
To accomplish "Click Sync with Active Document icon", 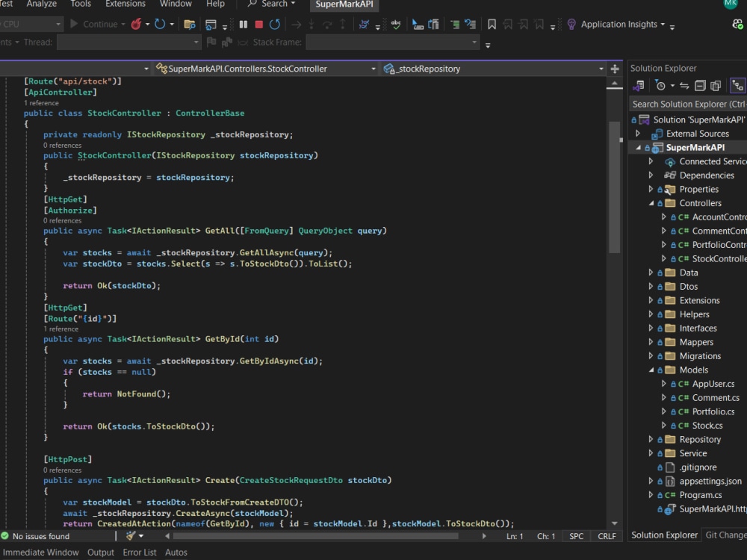I will click(x=684, y=86).
